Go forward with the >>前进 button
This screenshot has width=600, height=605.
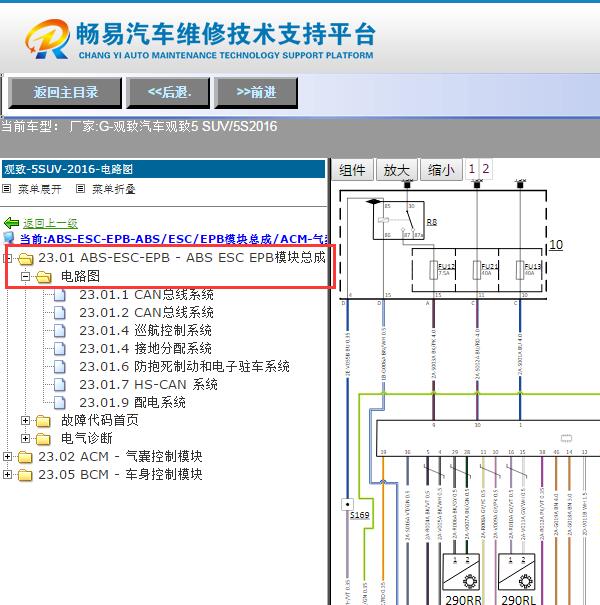click(x=256, y=93)
